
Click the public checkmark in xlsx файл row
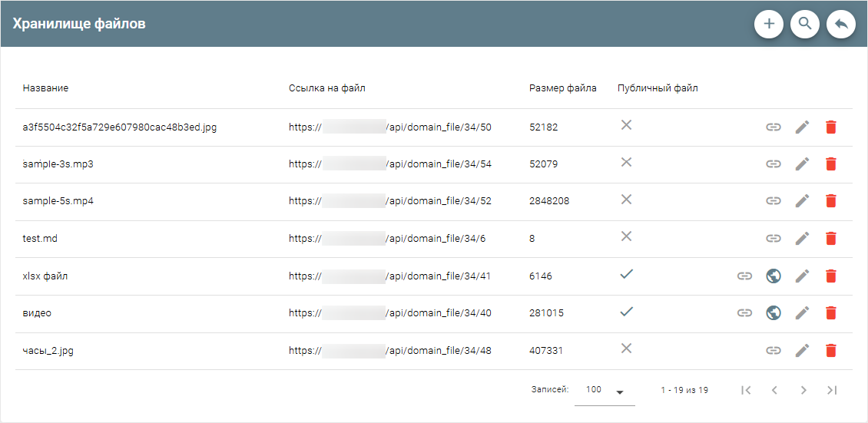click(627, 274)
